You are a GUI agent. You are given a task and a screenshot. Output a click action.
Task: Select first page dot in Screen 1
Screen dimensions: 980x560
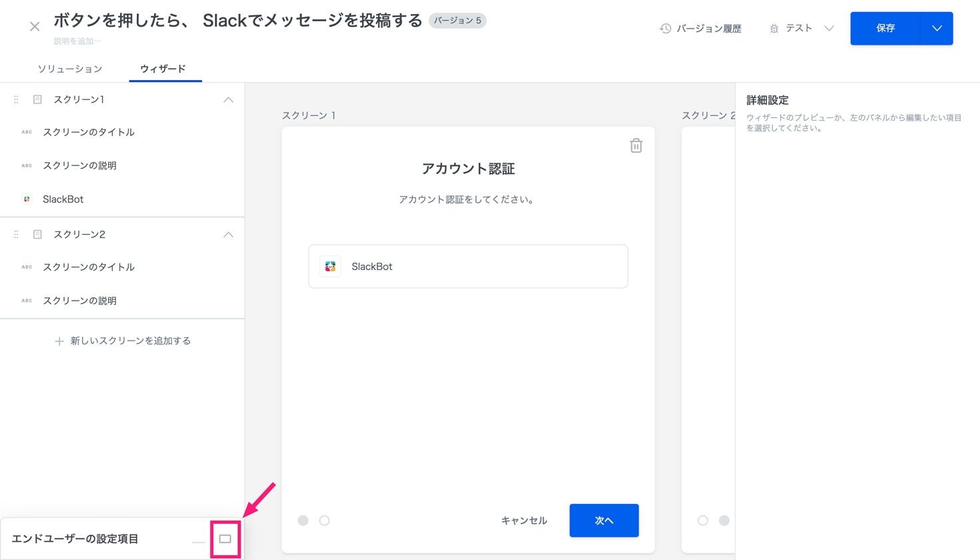tap(303, 521)
